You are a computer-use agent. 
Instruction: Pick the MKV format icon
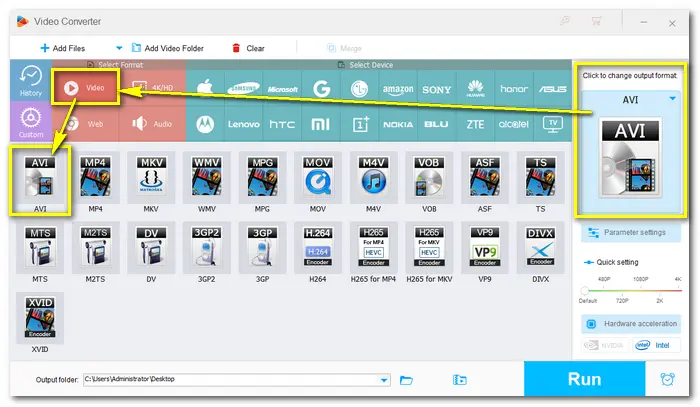(x=151, y=178)
